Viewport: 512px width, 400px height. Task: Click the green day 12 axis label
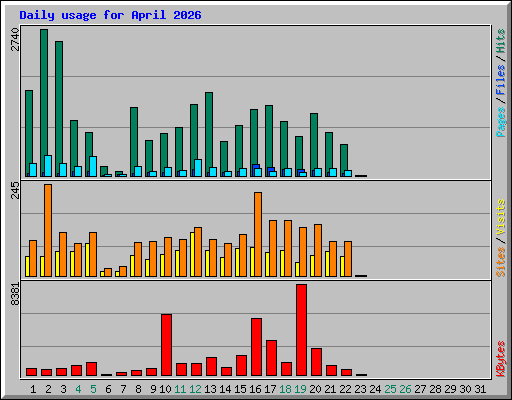(195, 389)
